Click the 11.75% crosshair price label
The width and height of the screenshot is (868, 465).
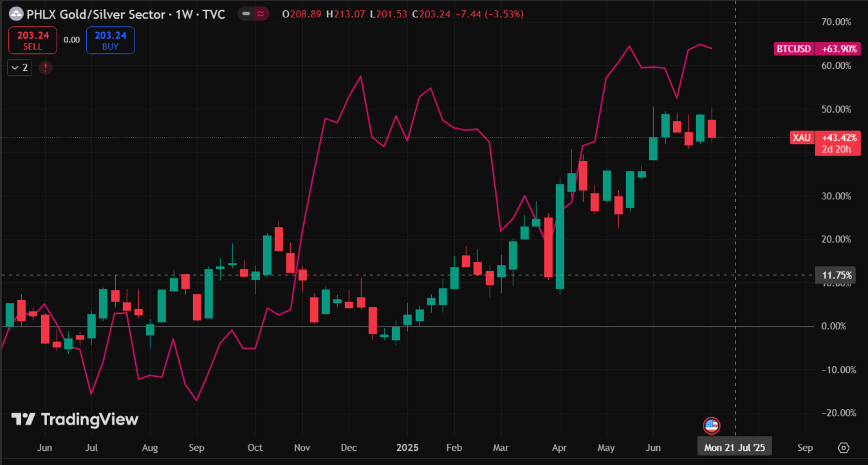[837, 275]
